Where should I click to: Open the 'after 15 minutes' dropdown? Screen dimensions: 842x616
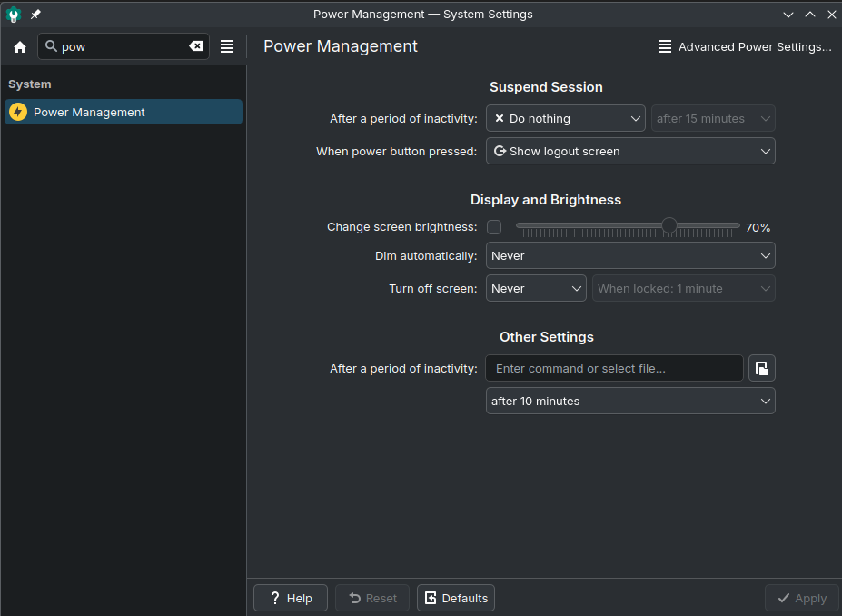coord(713,119)
